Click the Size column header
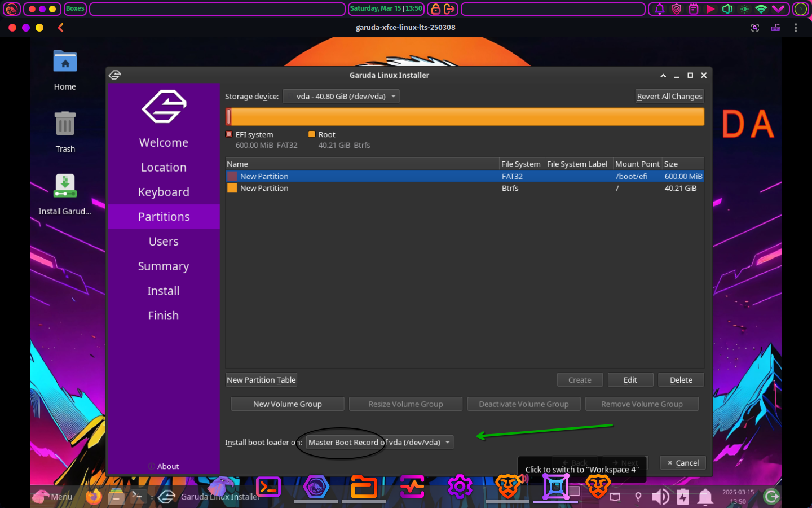Viewport: 812px width, 508px height. tap(683, 164)
